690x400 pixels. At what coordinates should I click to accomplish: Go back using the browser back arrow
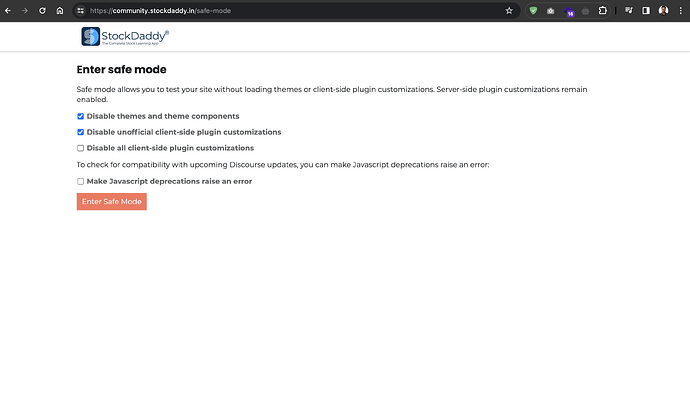pos(8,11)
